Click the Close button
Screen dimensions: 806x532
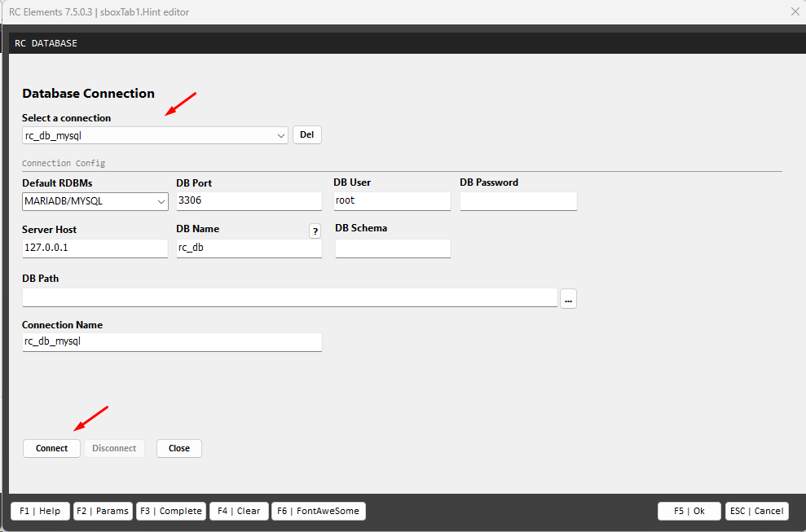(x=179, y=448)
